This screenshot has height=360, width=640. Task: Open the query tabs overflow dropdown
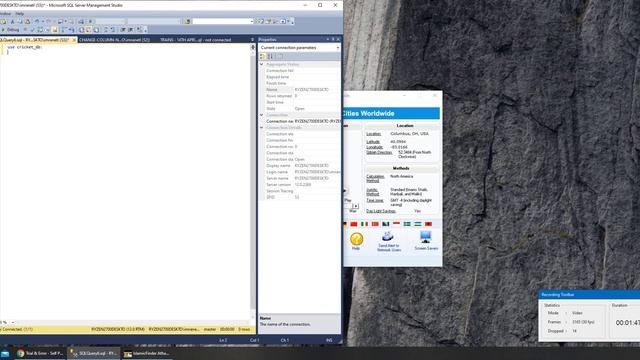pos(252,40)
